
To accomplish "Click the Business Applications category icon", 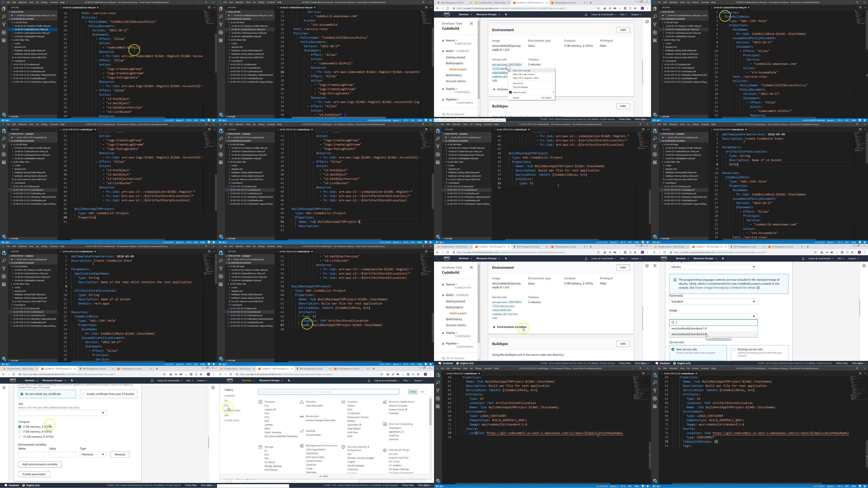I will 384,402.
